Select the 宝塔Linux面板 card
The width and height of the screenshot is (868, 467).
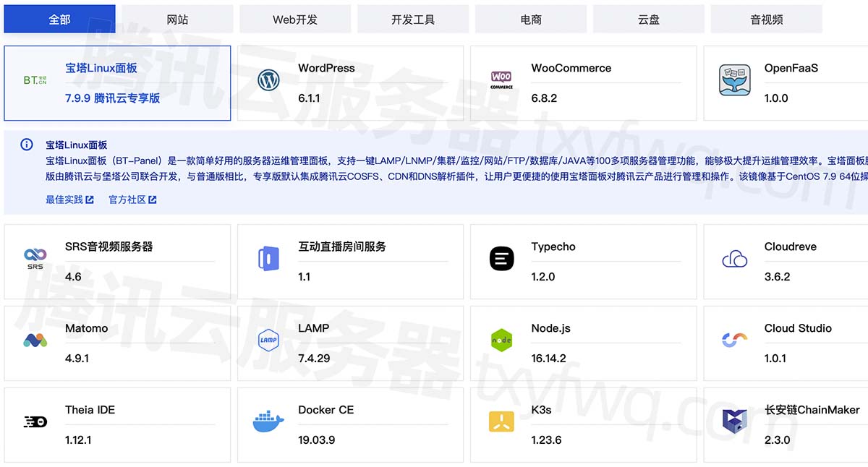[x=117, y=83]
